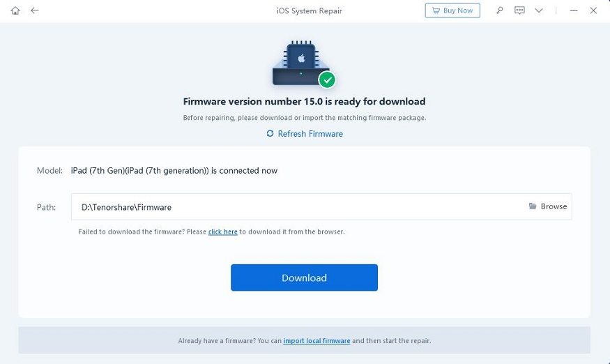The width and height of the screenshot is (610, 364).
Task: Click the shopping cart icon
Action: coord(436,10)
